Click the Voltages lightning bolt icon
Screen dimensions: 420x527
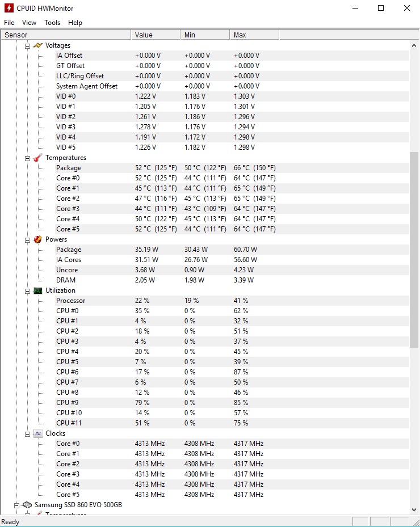38,45
